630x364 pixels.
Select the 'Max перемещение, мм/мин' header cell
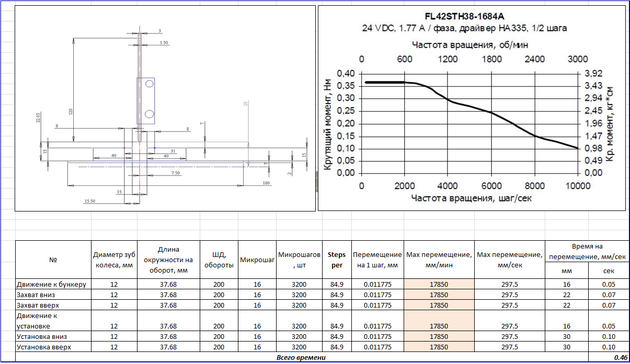(x=439, y=260)
